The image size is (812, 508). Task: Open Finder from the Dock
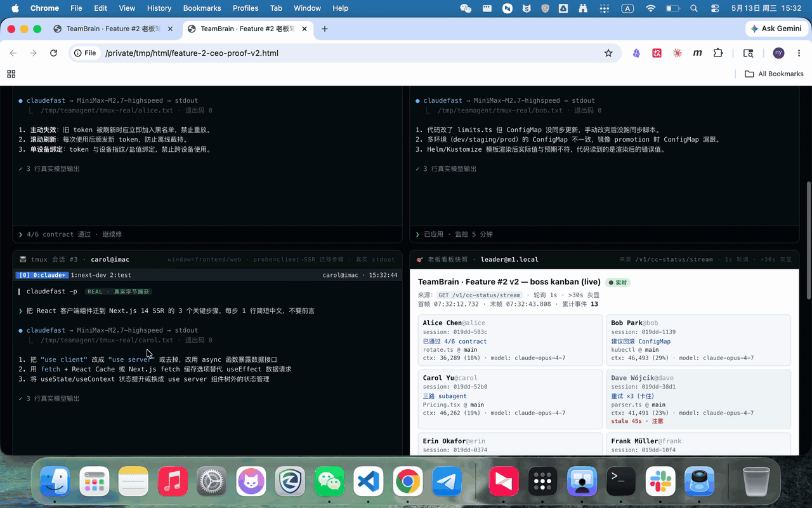55,481
